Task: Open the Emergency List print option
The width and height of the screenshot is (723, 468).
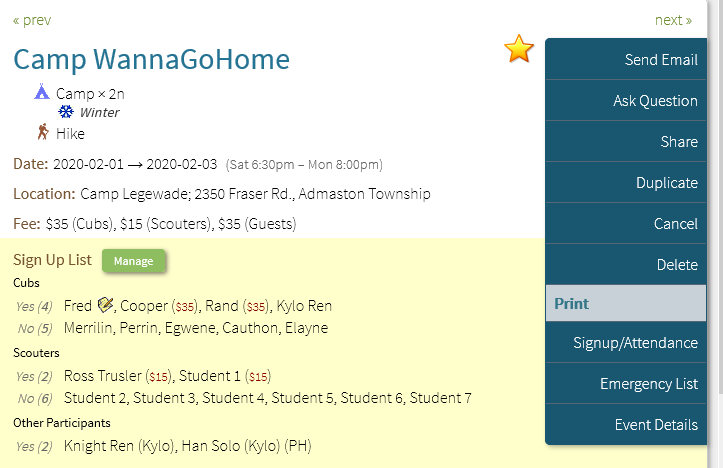Action: pos(626,384)
